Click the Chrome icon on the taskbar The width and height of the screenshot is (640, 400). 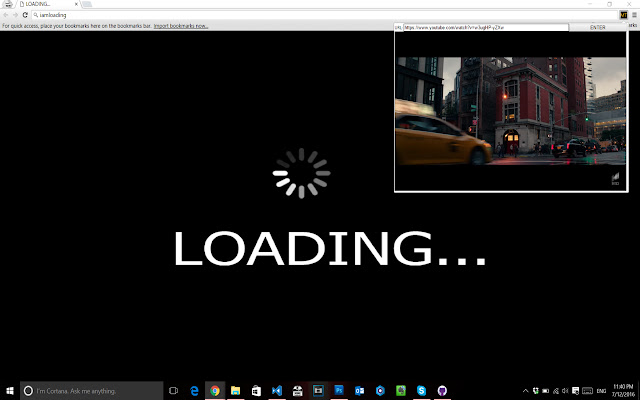click(x=215, y=391)
